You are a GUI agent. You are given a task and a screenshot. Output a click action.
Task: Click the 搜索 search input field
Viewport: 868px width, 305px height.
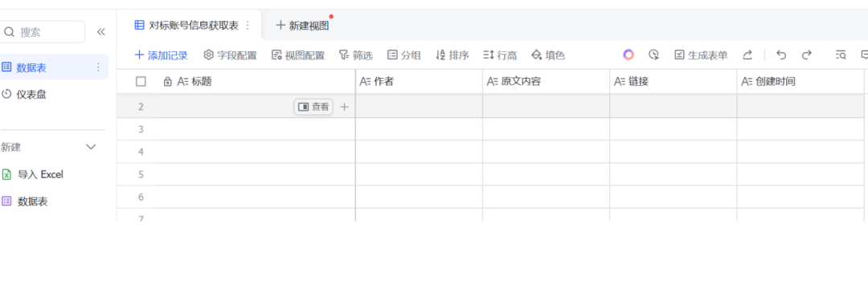click(43, 32)
